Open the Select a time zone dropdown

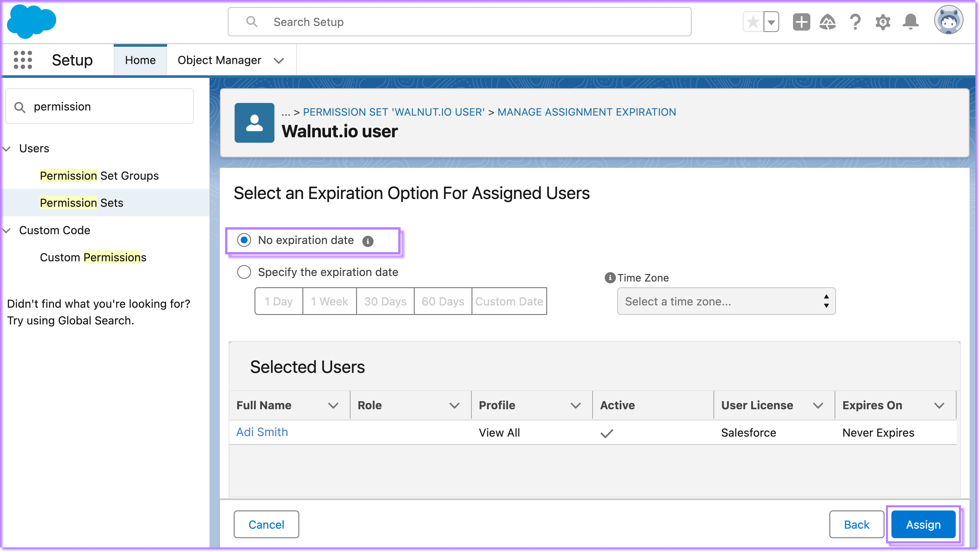click(726, 301)
